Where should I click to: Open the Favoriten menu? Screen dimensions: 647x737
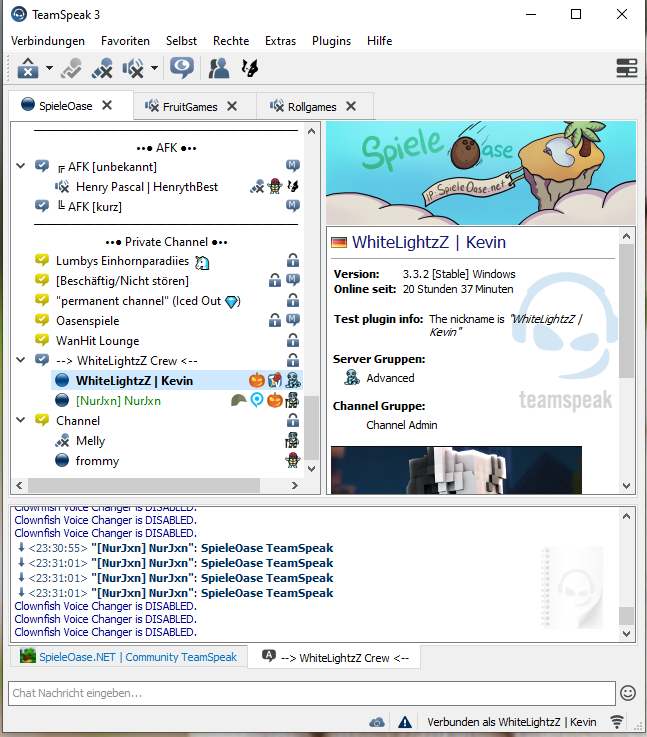[x=125, y=41]
